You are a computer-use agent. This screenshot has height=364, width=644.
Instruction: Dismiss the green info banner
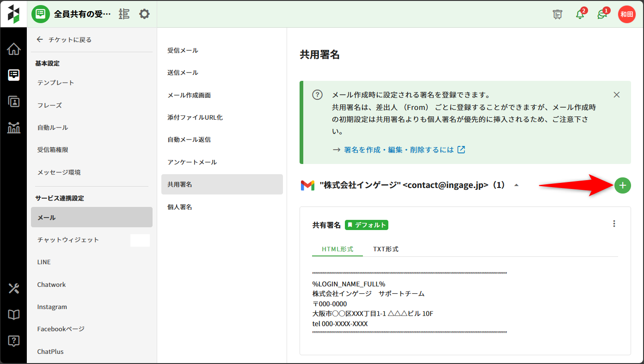click(616, 95)
